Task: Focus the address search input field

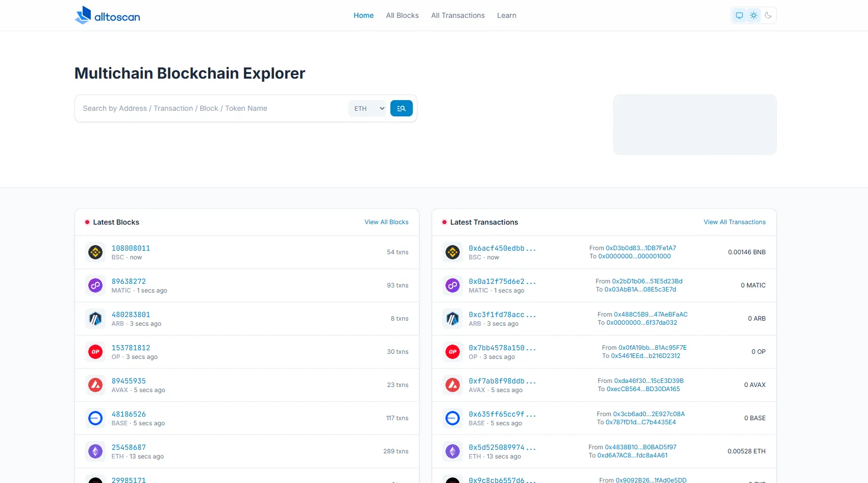Action: [x=213, y=108]
